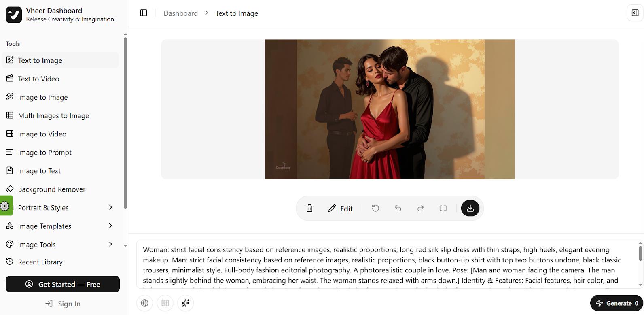Open the compare split view icon
The height and width of the screenshot is (315, 644).
[x=443, y=208]
